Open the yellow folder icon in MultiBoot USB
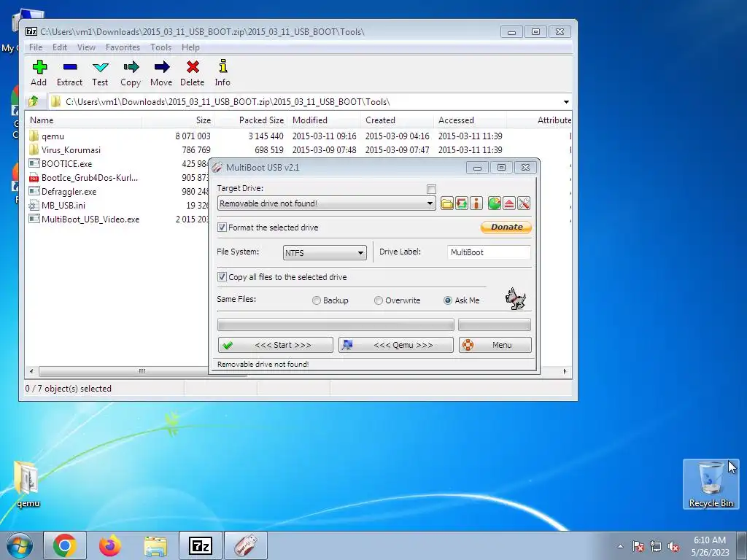This screenshot has width=747, height=560. 447,203
